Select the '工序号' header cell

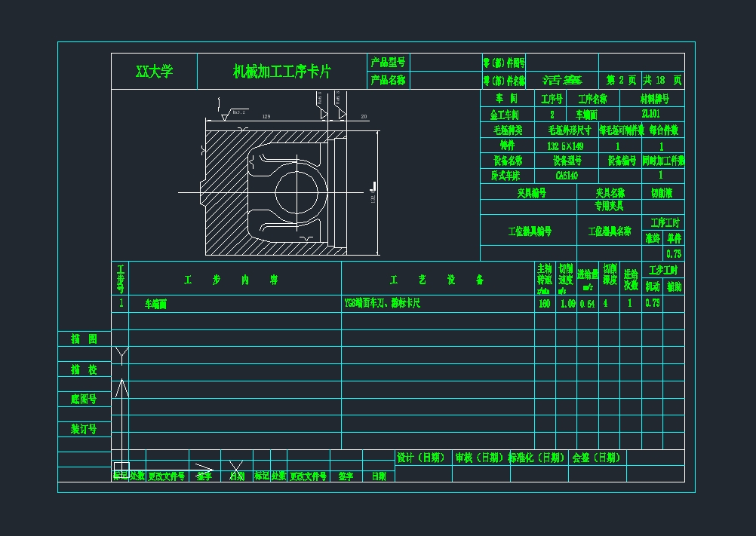coord(552,100)
